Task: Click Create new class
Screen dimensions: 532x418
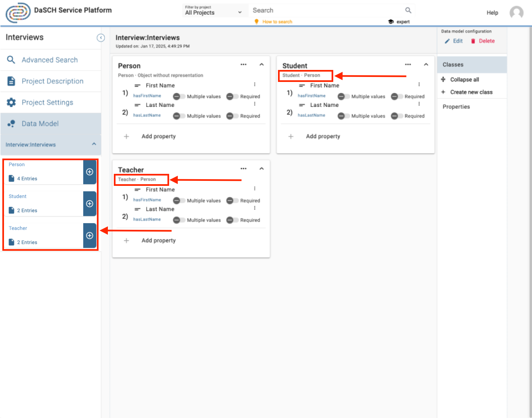Action: (x=471, y=92)
